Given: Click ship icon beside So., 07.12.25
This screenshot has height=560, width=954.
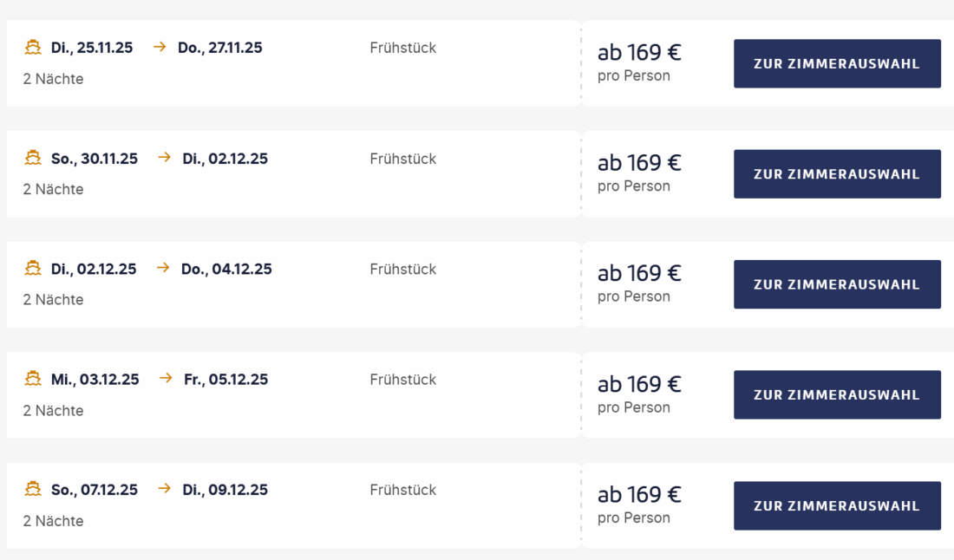Looking at the screenshot, I should [33, 490].
